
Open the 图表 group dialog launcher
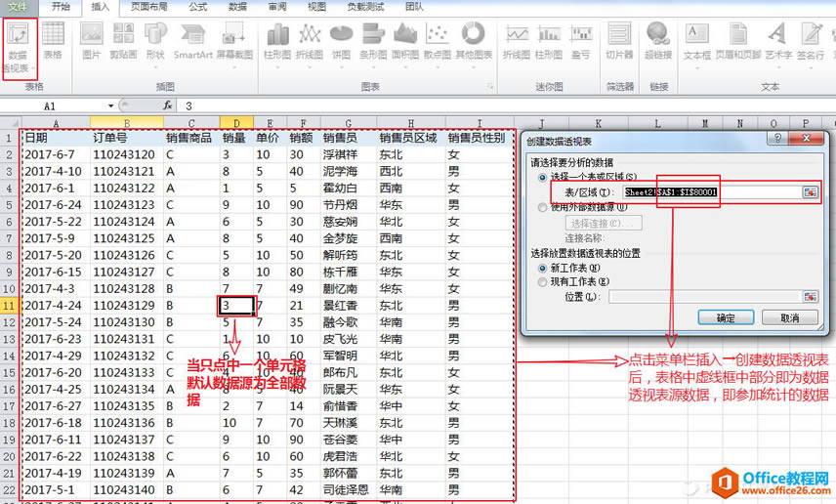490,86
